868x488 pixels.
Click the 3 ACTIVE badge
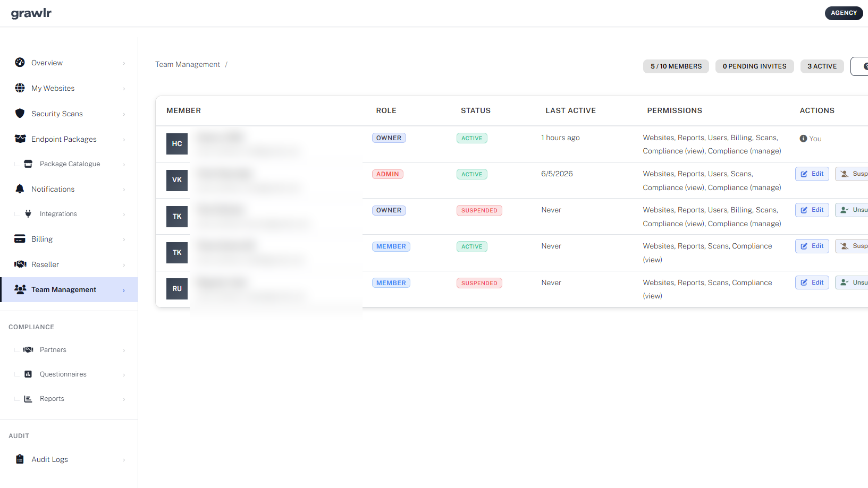coord(822,66)
